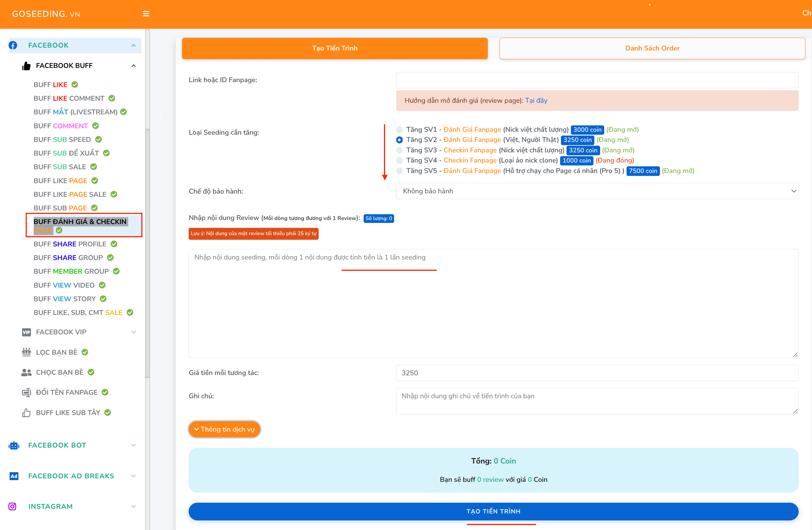Switch to Tạo Tiến Trình tab

coord(335,48)
